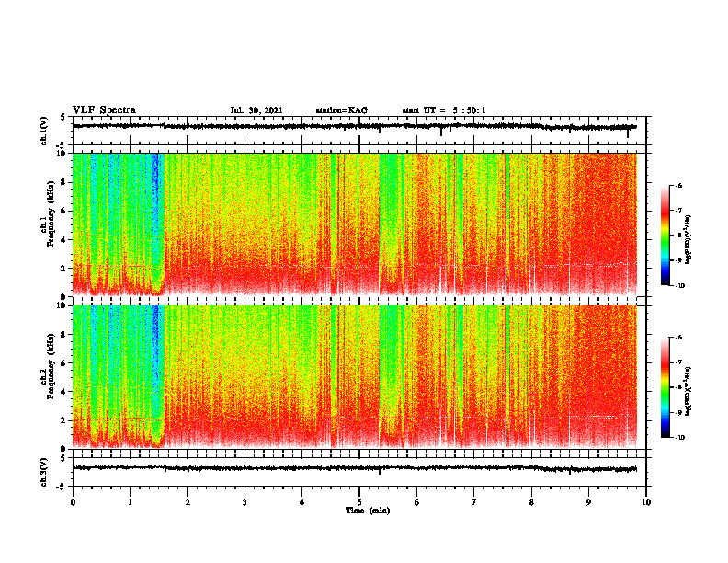Viewport: 728px width, 563px height.
Task: Click the "start UT = 5:50:1" text
Action: tap(444, 110)
